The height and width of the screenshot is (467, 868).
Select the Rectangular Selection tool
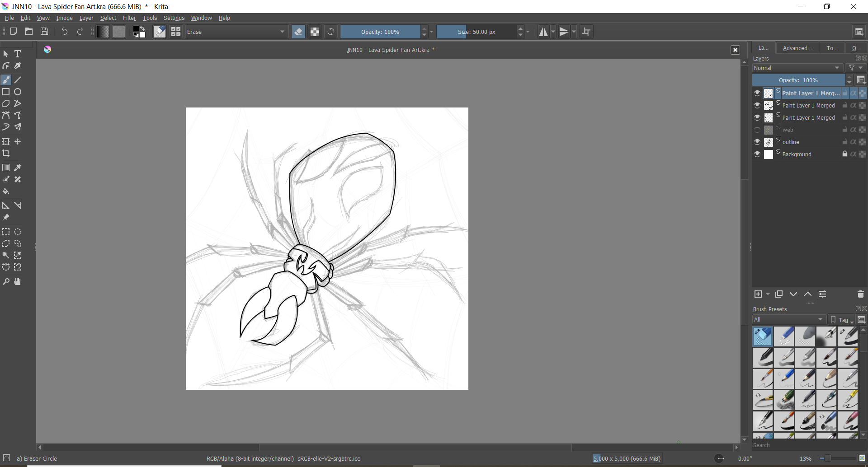pos(6,232)
